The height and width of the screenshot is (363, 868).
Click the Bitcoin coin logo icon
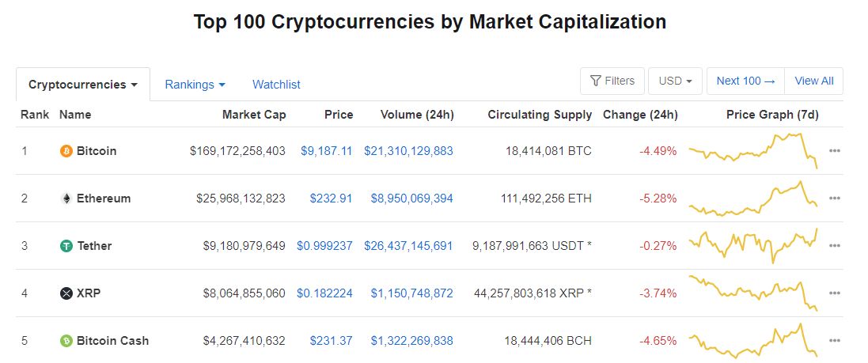[x=66, y=151]
